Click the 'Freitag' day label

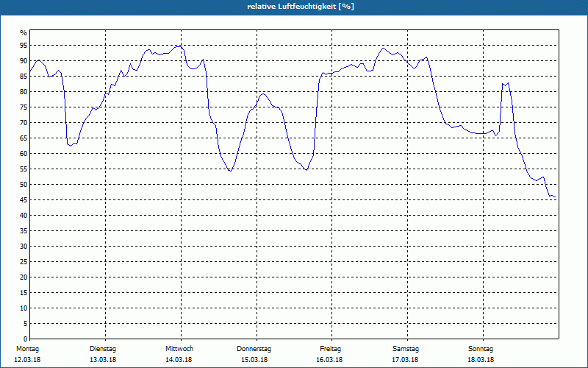[330, 349]
